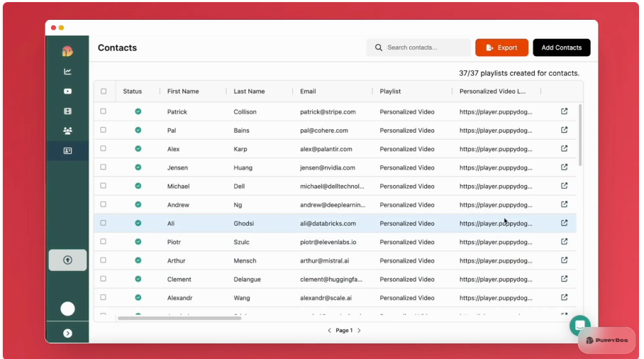Open Patrick Collison's video link icon
The width and height of the screenshot is (644, 359).
564,111
